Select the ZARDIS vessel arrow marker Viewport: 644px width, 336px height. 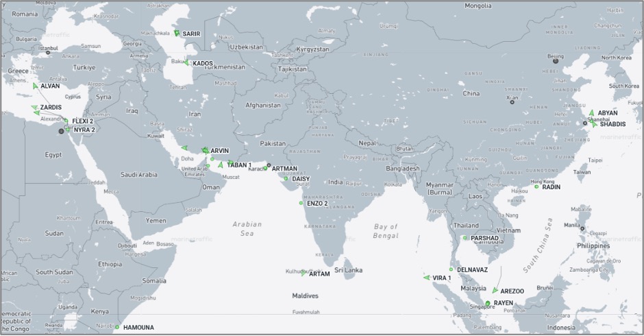(34, 108)
